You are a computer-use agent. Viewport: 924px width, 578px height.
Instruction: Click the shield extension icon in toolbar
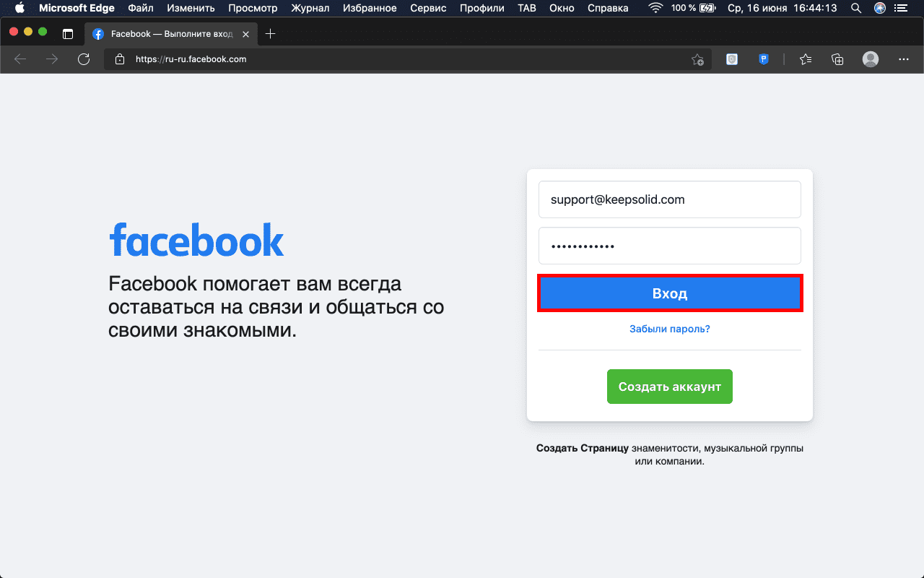click(x=732, y=59)
